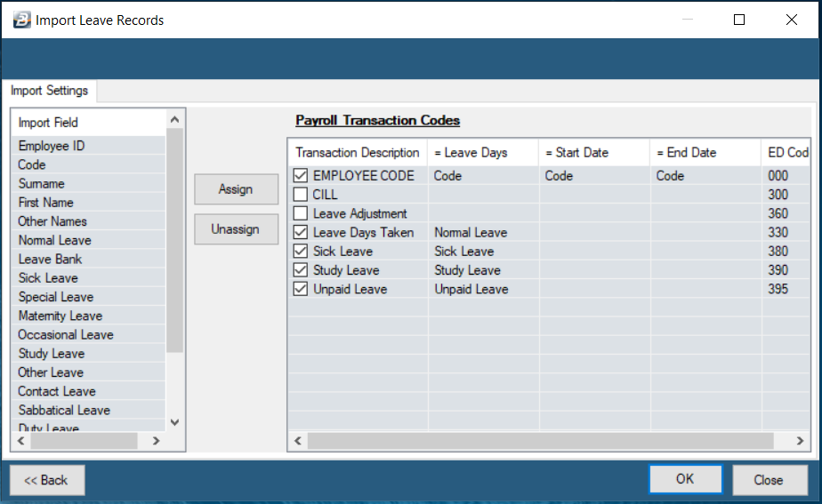Click Payroll Transaction Codes heading

coord(377,121)
